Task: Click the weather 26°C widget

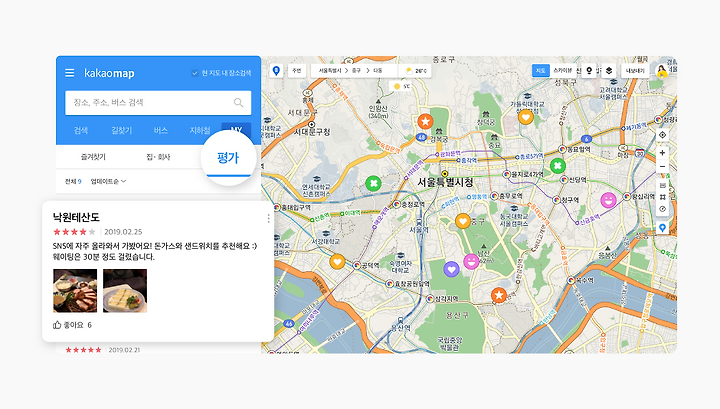Action: 416,71
